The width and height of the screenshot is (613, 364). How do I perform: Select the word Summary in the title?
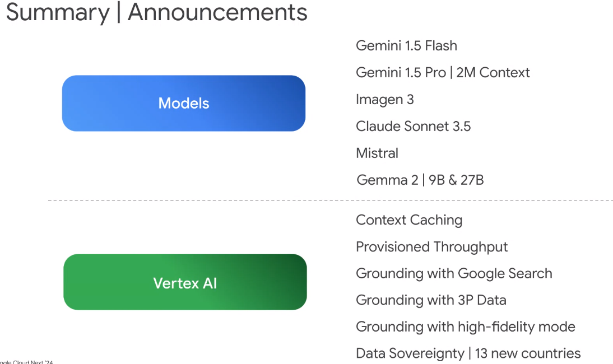57,12
